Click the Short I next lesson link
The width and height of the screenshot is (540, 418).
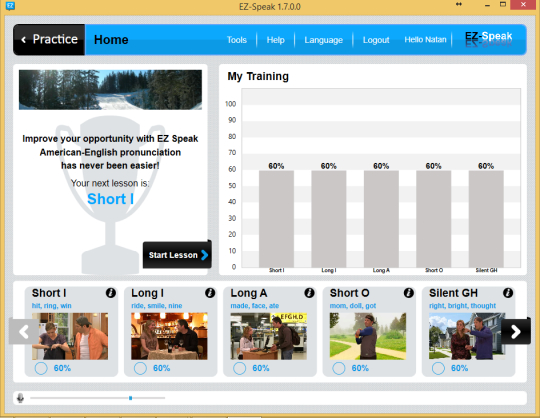110,199
